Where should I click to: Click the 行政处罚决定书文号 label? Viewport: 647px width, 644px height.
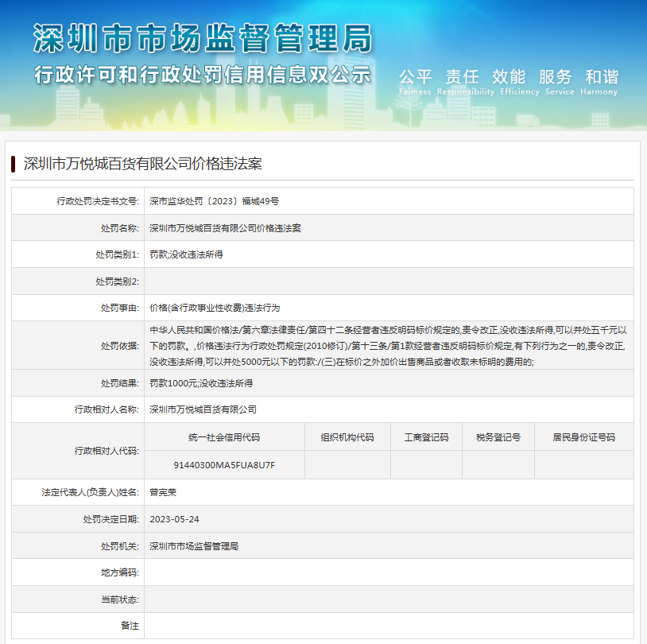98,201
